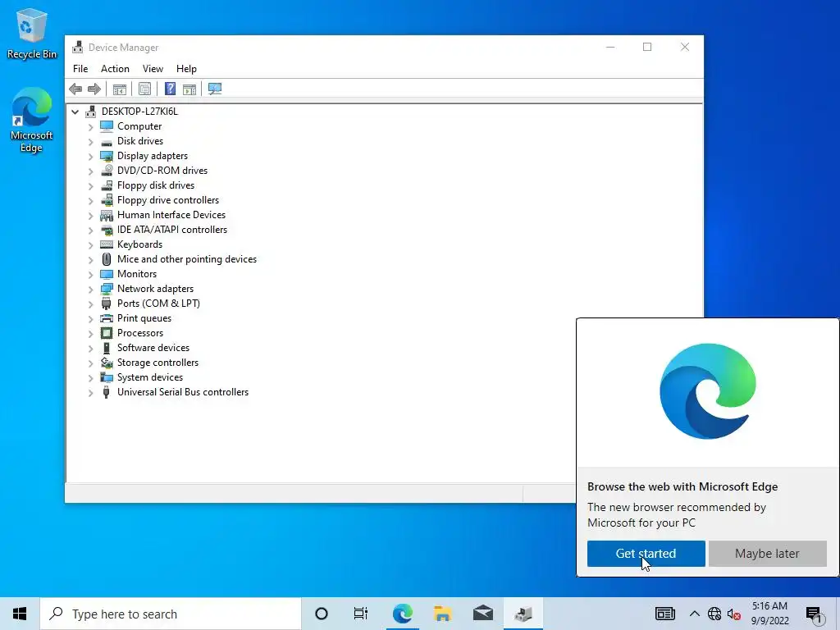Select the Computer tree label
This screenshot has height=630, width=840.
coord(139,126)
